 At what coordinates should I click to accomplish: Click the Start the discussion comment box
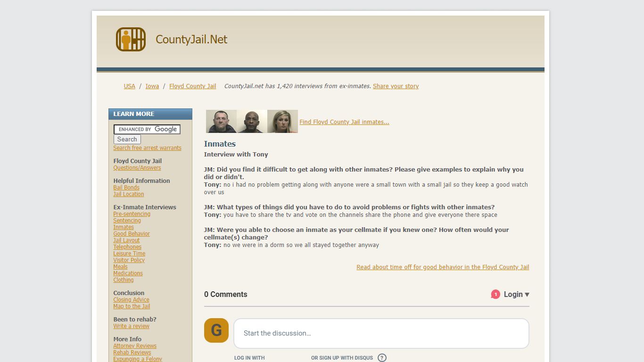(x=381, y=333)
